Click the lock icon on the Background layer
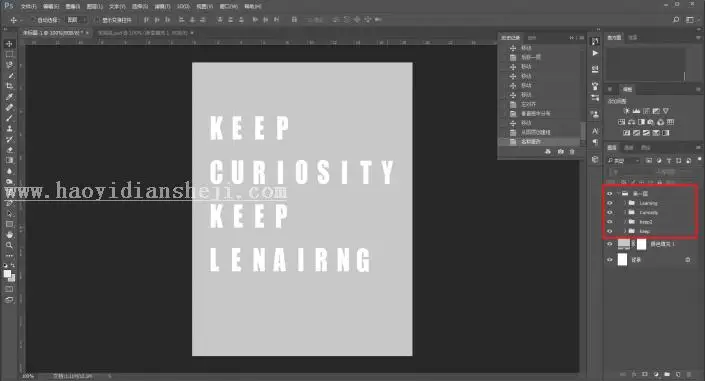The width and height of the screenshot is (705, 381). coord(687,260)
